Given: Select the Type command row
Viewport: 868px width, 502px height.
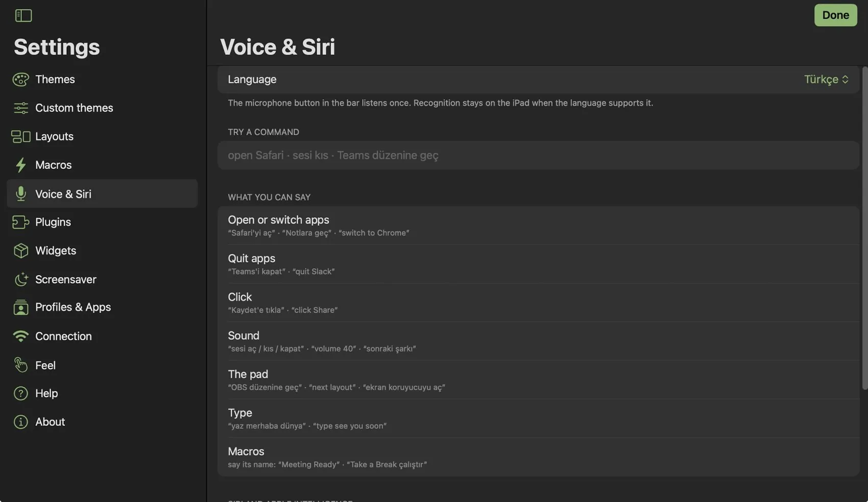Looking at the screenshot, I should 538,418.
